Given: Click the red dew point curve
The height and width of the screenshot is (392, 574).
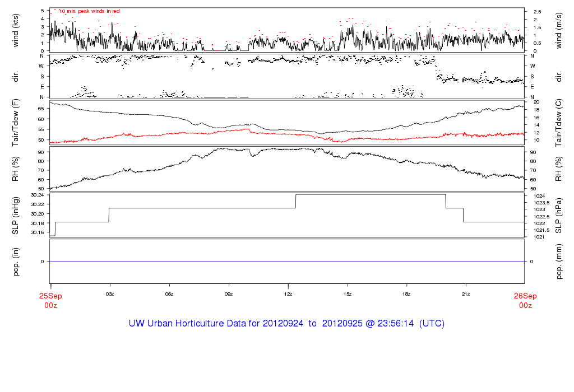Looking at the screenshot, I should [x=287, y=134].
